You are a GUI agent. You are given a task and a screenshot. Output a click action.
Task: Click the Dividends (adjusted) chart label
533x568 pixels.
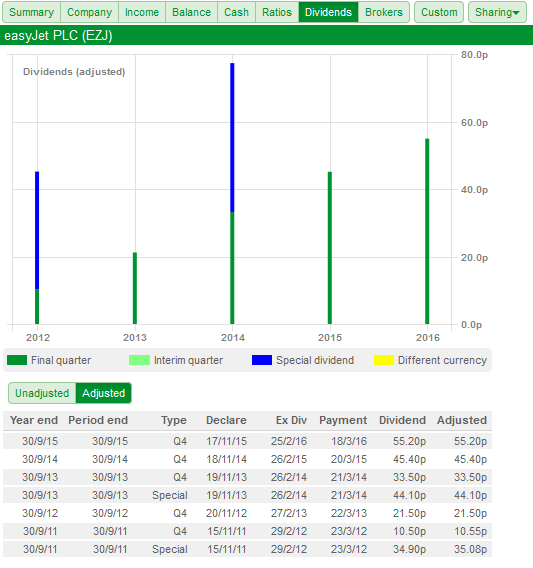click(x=74, y=72)
